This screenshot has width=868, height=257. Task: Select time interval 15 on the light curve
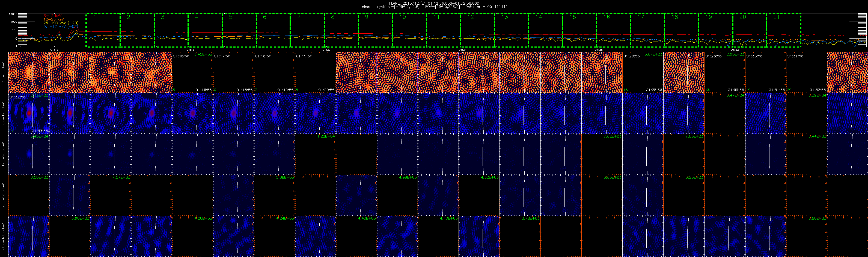pyautogui.click(x=579, y=30)
